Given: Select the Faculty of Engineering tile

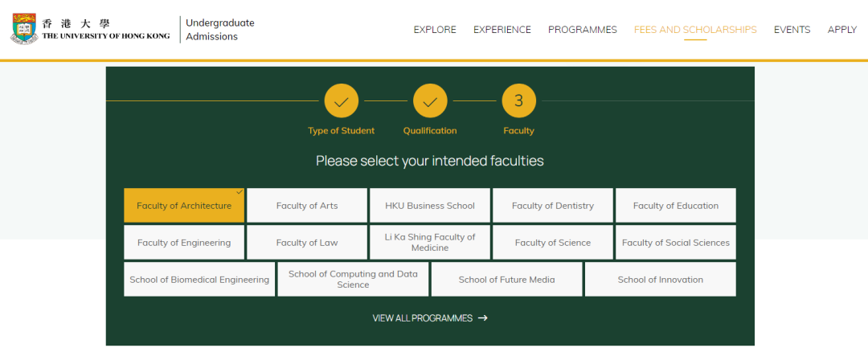Looking at the screenshot, I should (x=184, y=243).
